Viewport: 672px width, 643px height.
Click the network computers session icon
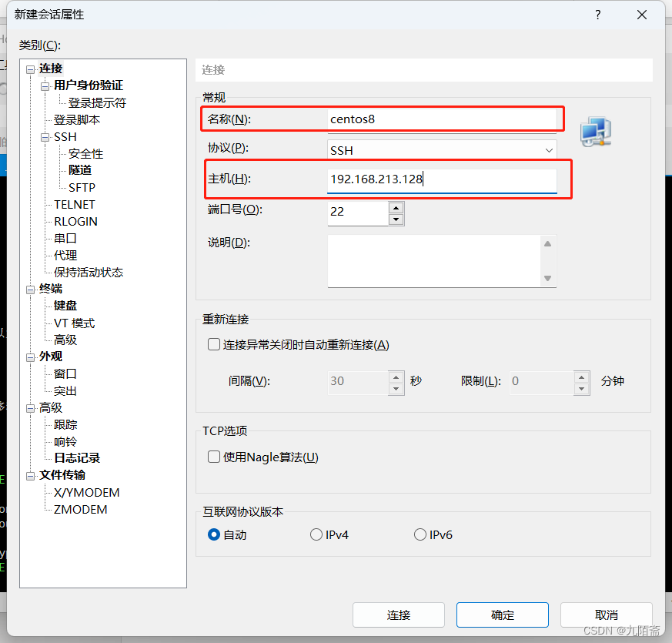coord(596,132)
